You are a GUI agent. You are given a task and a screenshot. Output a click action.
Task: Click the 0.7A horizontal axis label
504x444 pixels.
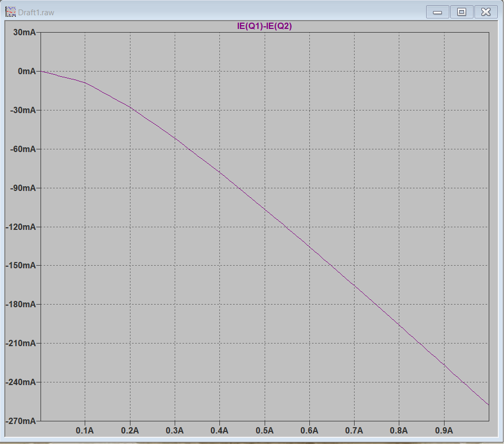pyautogui.click(x=354, y=430)
